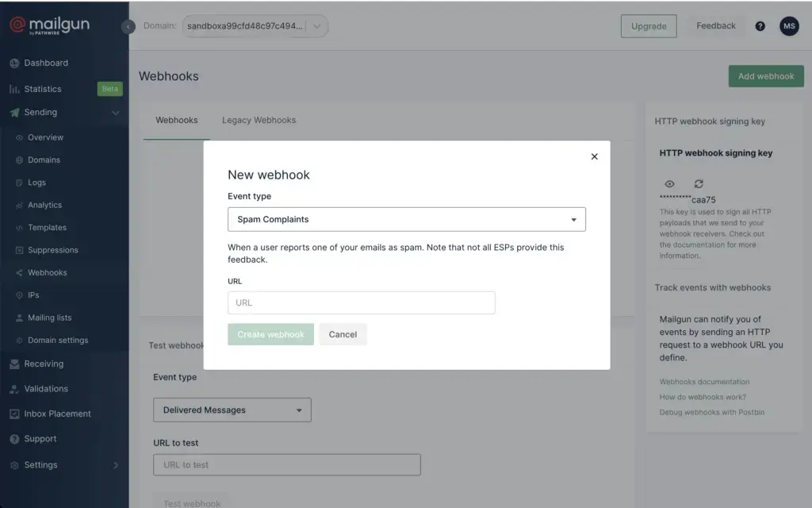Reveal the webhook signing key
This screenshot has width=812, height=508.
669,184
